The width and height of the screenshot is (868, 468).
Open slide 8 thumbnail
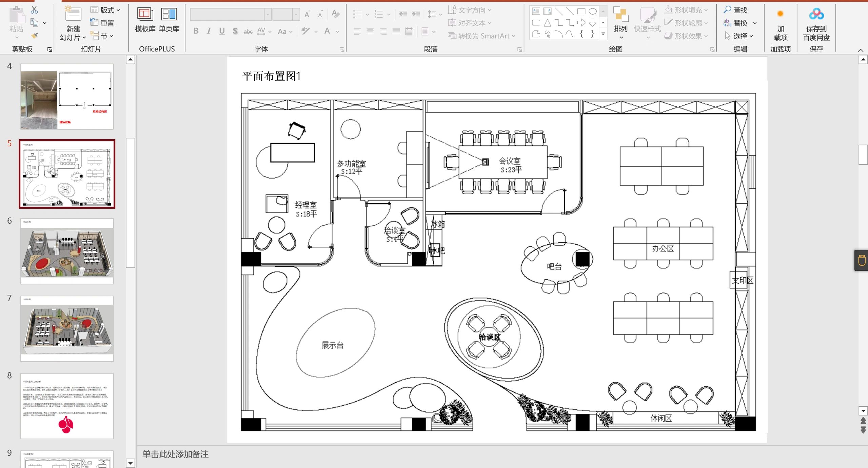click(67, 406)
